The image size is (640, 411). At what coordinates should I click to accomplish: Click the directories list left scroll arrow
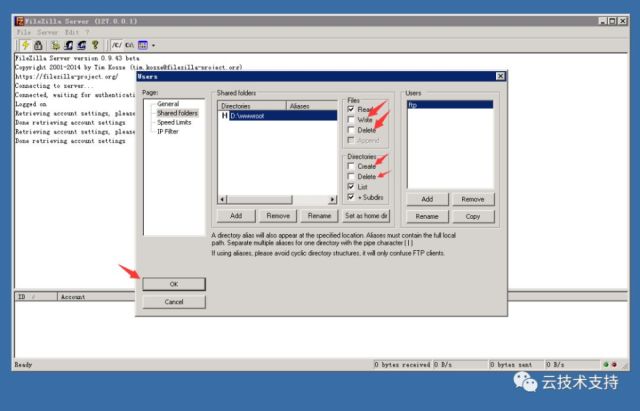coord(222,200)
